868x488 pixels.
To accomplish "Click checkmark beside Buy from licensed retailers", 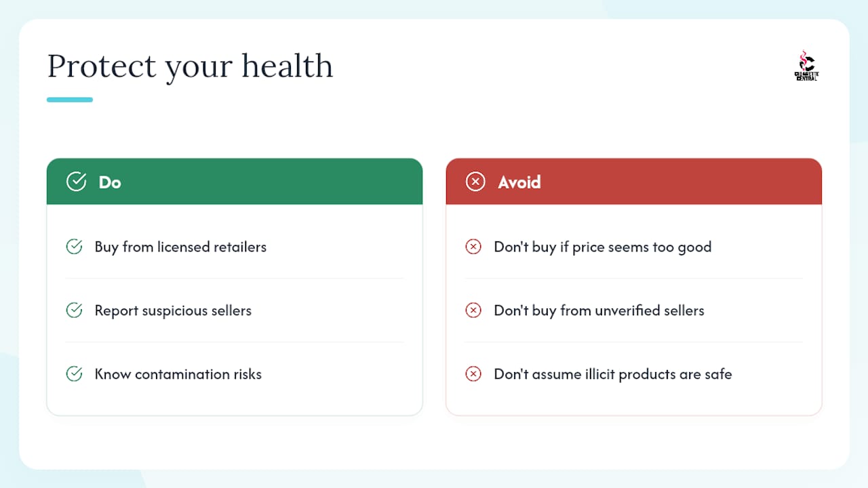I will (x=74, y=247).
